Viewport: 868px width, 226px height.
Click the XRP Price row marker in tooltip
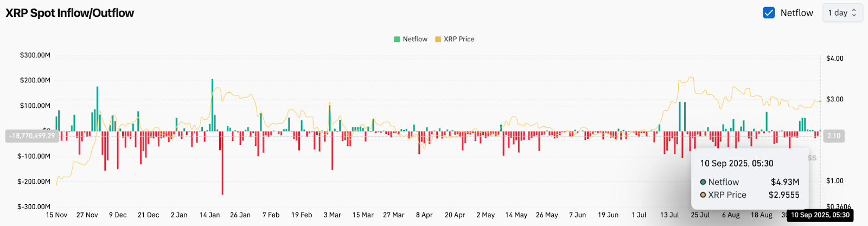pyautogui.click(x=703, y=195)
